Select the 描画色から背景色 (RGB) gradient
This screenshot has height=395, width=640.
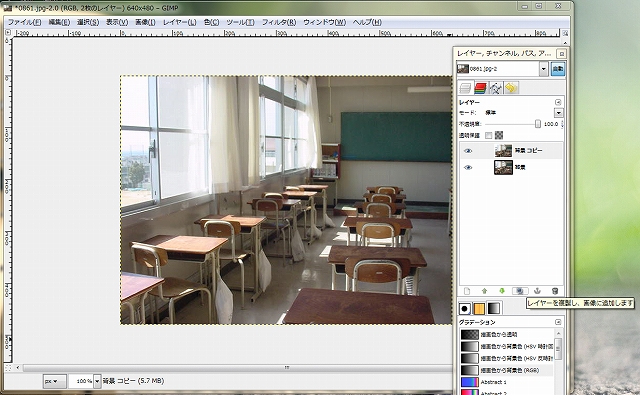pos(506,370)
